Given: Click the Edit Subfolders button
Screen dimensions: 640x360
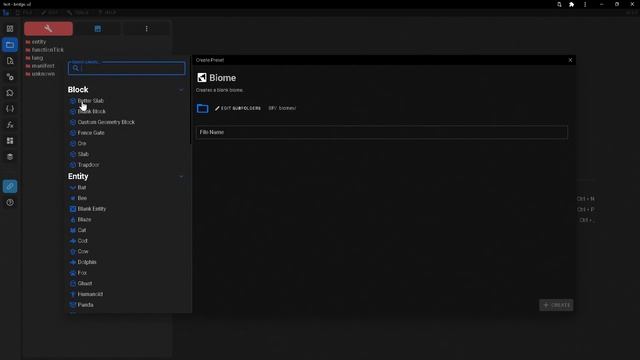Looking at the screenshot, I should [238, 108].
